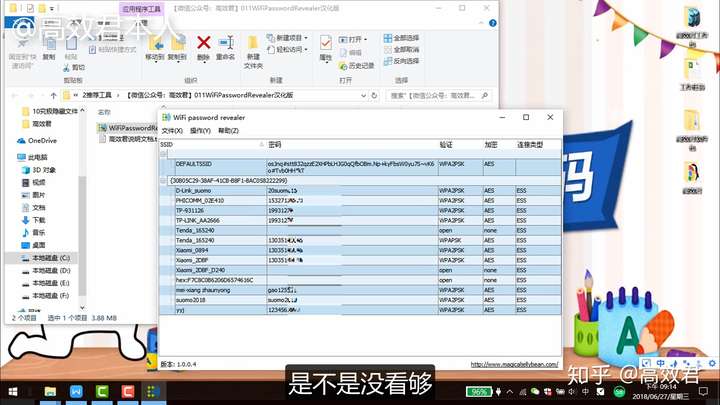
Task: Open Explorer help via blue question mark
Action: tap(493, 23)
